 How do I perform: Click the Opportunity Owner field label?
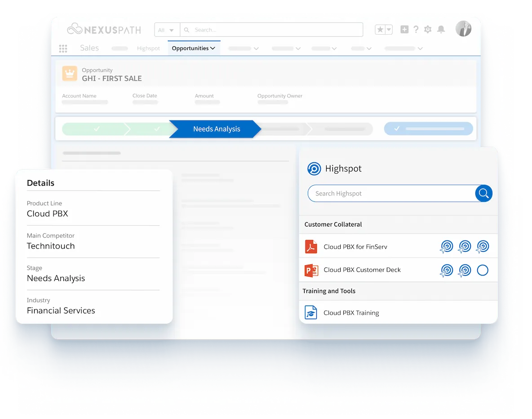click(x=280, y=96)
